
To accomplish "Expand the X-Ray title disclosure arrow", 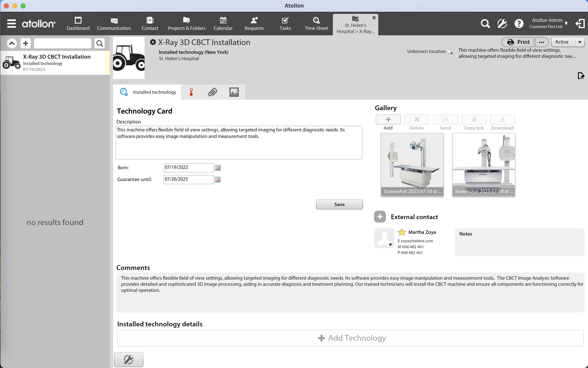I will [153, 42].
